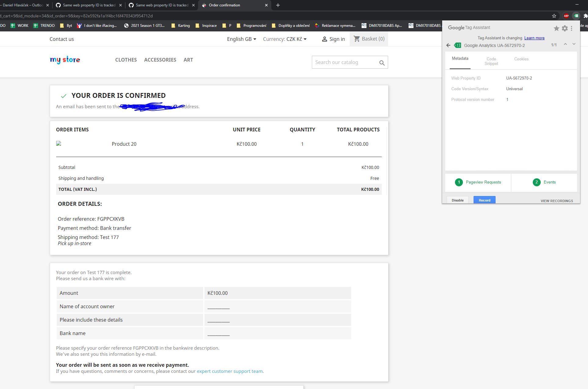The height and width of the screenshot is (389, 588).
Task: Switch to the Cookies tab
Action: pos(521,59)
